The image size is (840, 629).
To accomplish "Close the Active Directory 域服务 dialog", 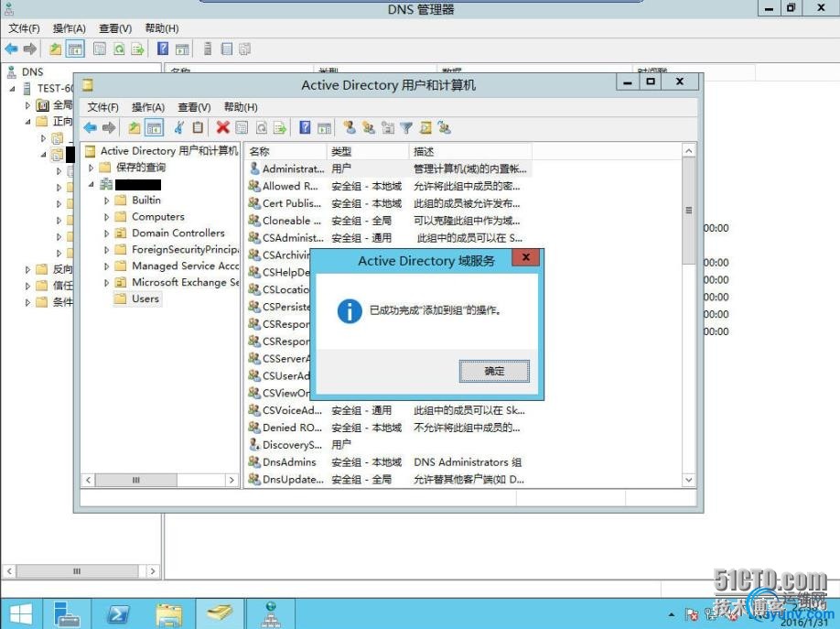I will 526,257.
